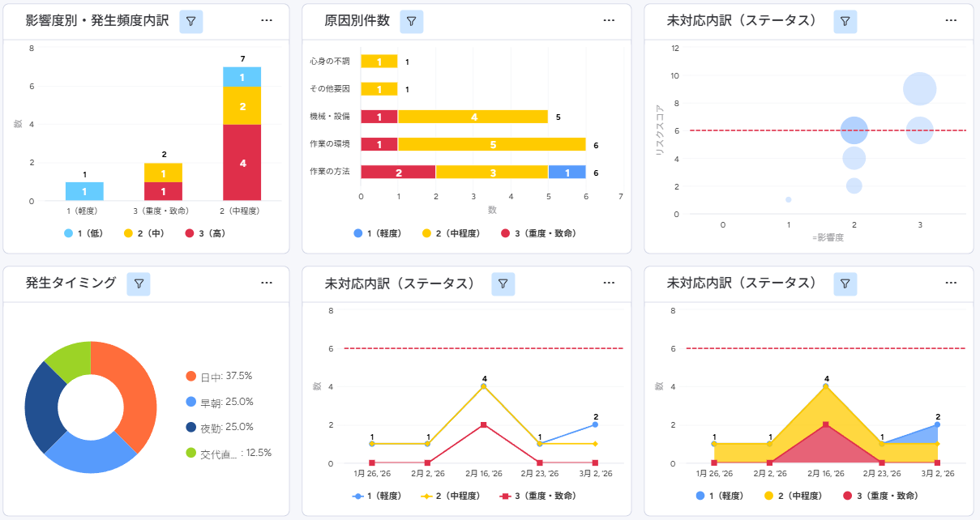Click filter icon on the bubble chart panel
The width and height of the screenshot is (980, 520).
[845, 22]
